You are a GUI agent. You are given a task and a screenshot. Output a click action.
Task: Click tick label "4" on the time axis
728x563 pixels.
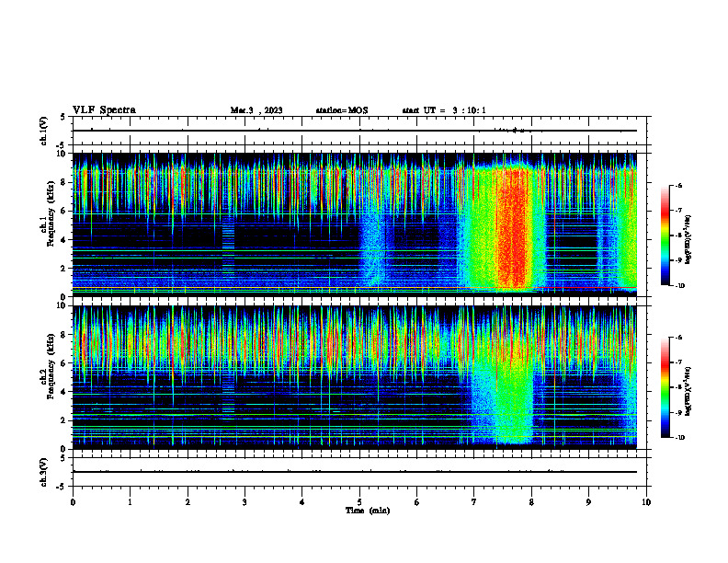(x=302, y=502)
